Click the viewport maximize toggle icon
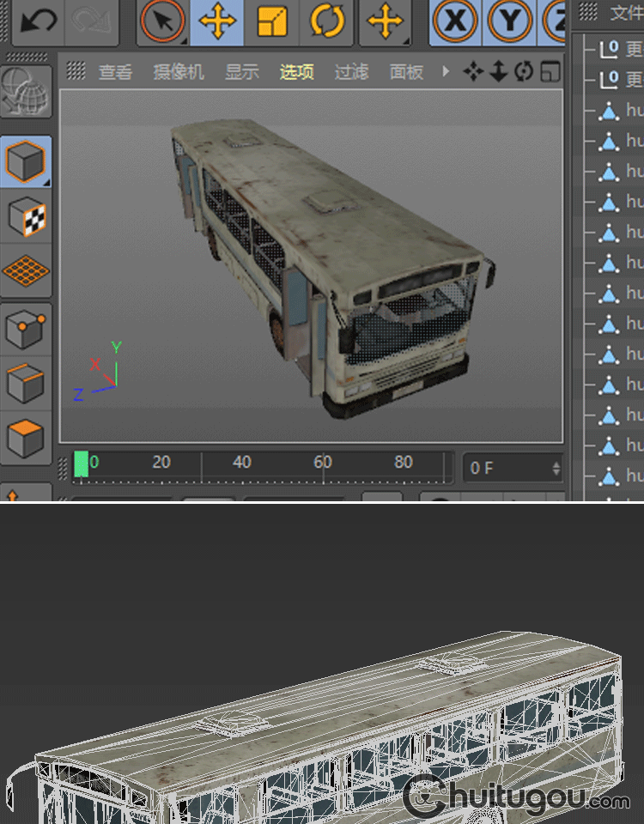The width and height of the screenshot is (644, 824). pos(550,72)
